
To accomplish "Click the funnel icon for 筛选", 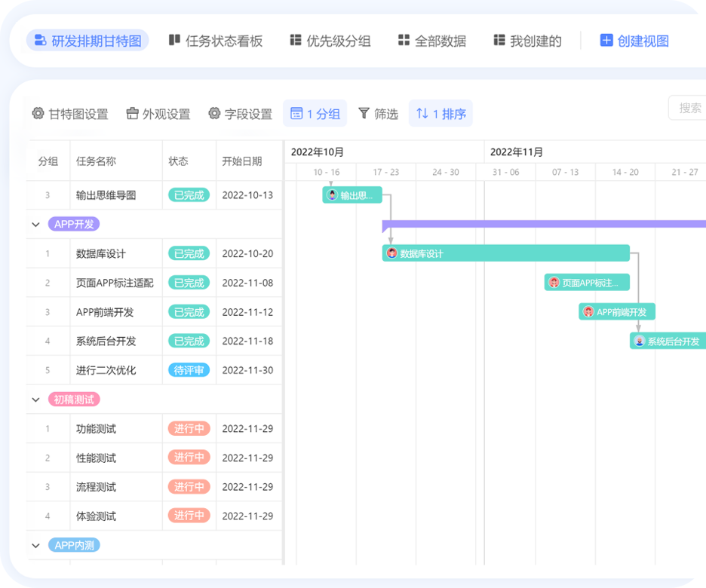I will tap(364, 114).
